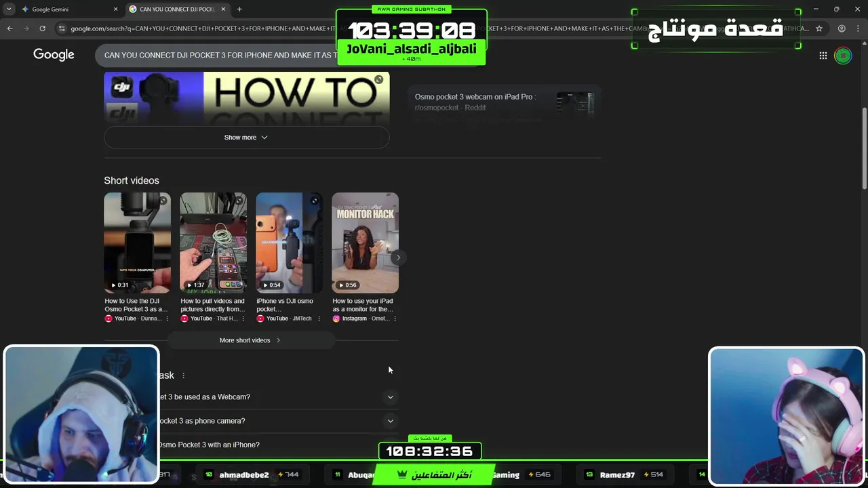The image size is (868, 488).
Task: Open 'How to use your iPad' title
Action: pos(363,305)
